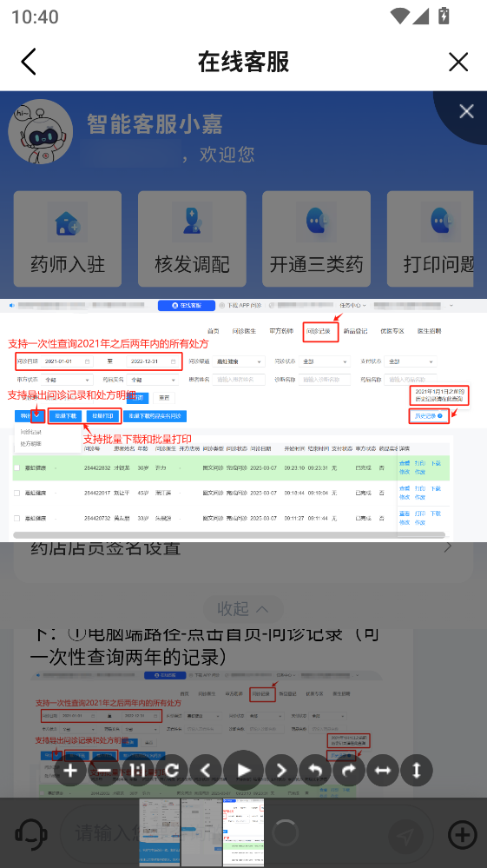The width and height of the screenshot is (487, 868).
Task: Zoom in with the plus viewer button
Action: tap(71, 771)
